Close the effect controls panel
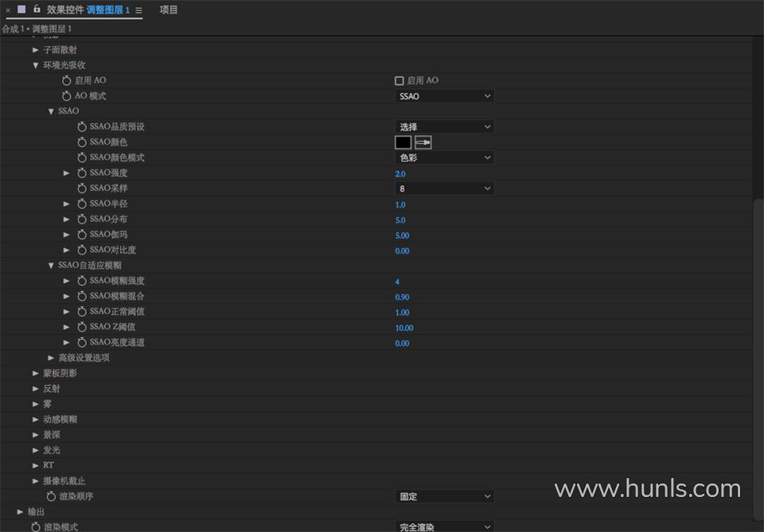Viewport: 764px width, 532px height. pyautogui.click(x=8, y=10)
